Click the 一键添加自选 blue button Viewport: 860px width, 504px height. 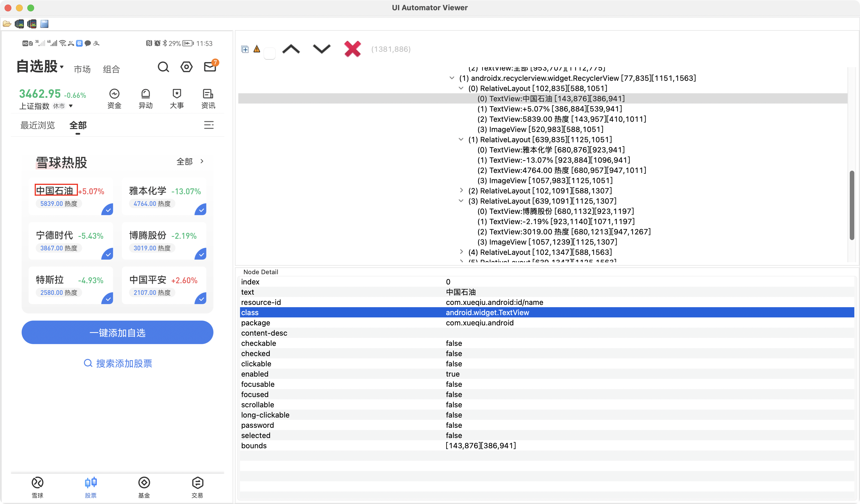tap(117, 332)
